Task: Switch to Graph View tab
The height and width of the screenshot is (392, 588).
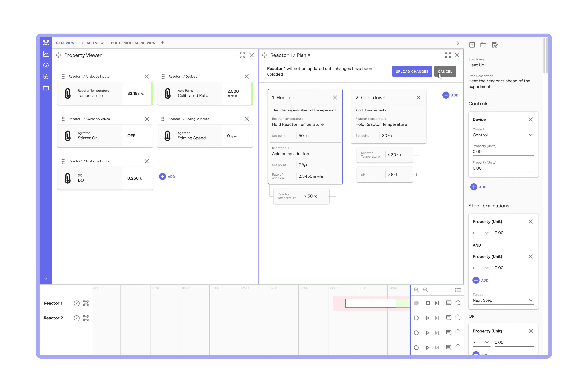Action: 92,42
